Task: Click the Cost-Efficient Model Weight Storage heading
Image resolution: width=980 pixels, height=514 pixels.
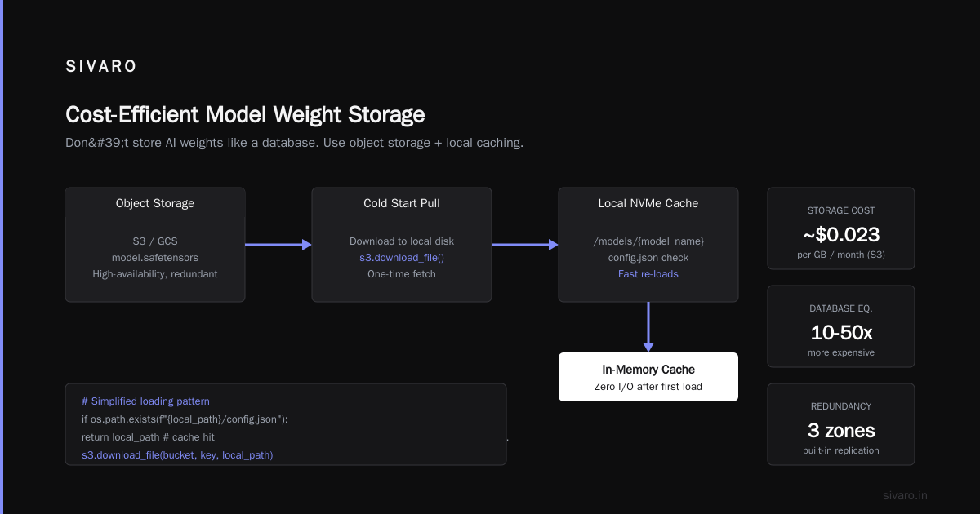Action: (245, 114)
